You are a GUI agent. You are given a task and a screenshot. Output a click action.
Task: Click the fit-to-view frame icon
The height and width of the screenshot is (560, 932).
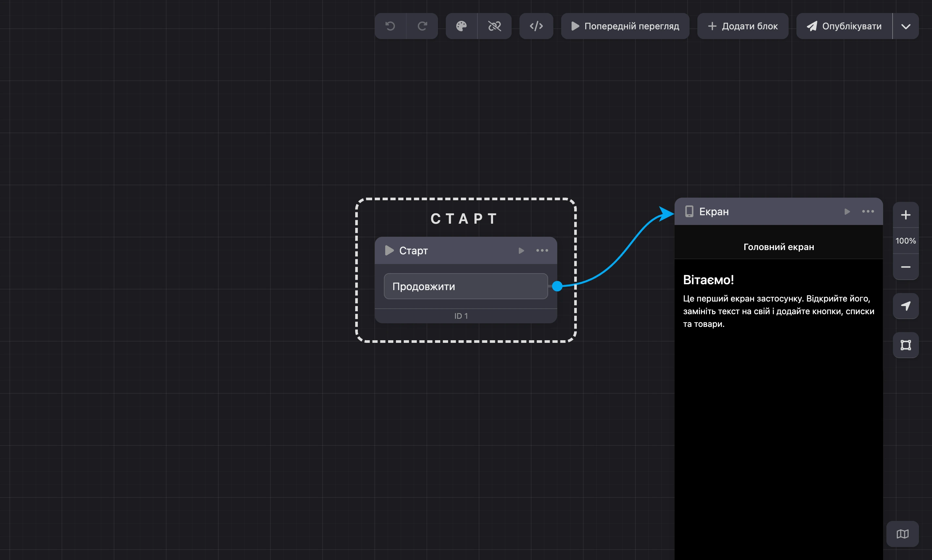906,345
